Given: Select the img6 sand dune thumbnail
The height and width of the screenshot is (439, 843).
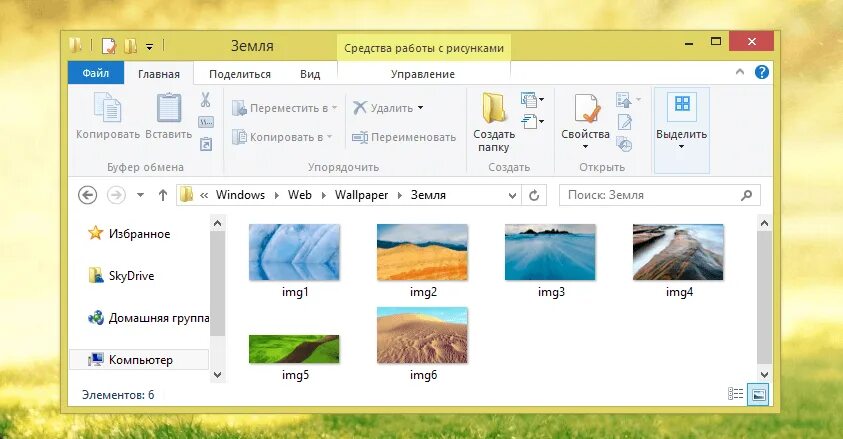Looking at the screenshot, I should point(423,335).
